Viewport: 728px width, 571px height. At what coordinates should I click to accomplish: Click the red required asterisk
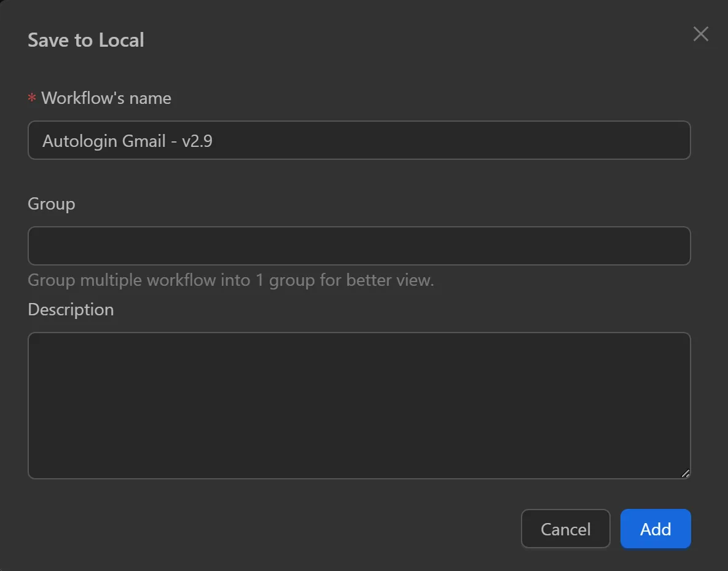tap(31, 98)
